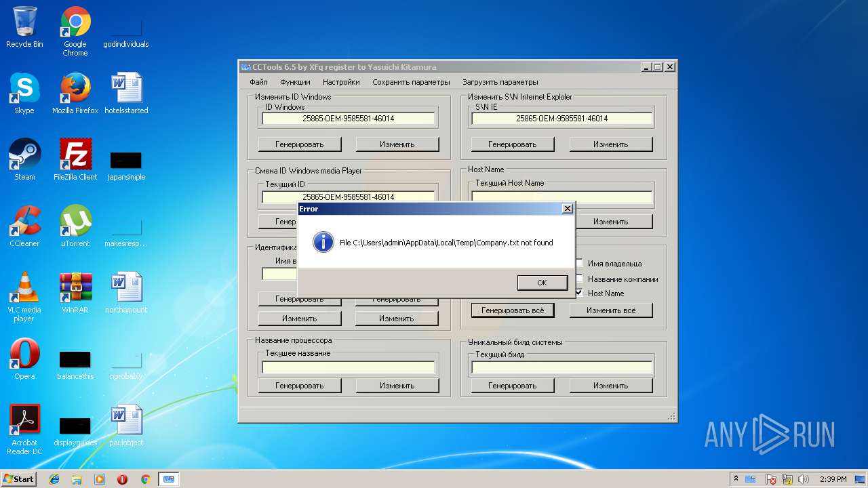
Task: Click Генерировать under S\N IE
Action: (x=513, y=144)
